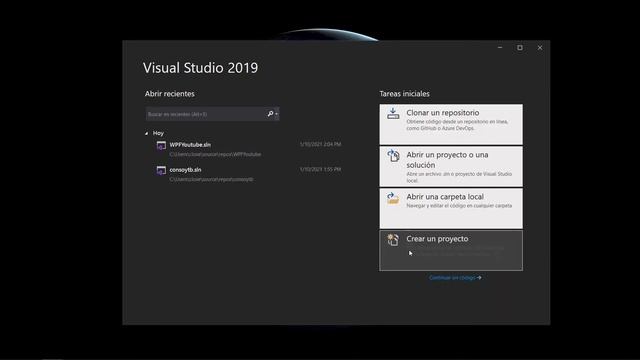Select the Clonar un repositorio option

451,124
